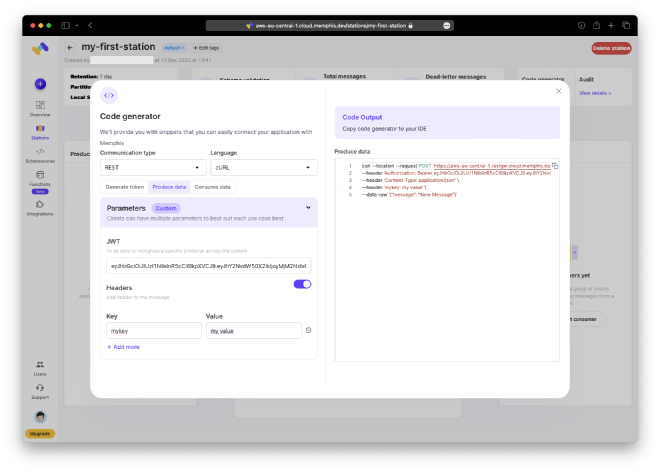
Task: Remove the mykey header row
Action: [x=308, y=330]
